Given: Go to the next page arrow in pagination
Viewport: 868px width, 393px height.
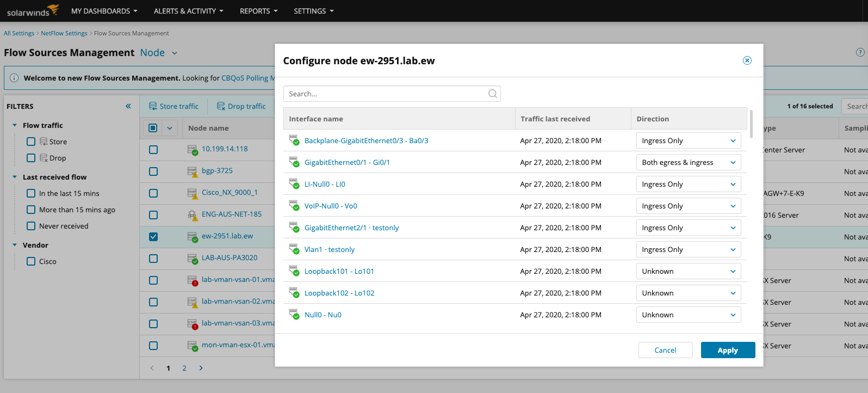Looking at the screenshot, I should click(201, 368).
